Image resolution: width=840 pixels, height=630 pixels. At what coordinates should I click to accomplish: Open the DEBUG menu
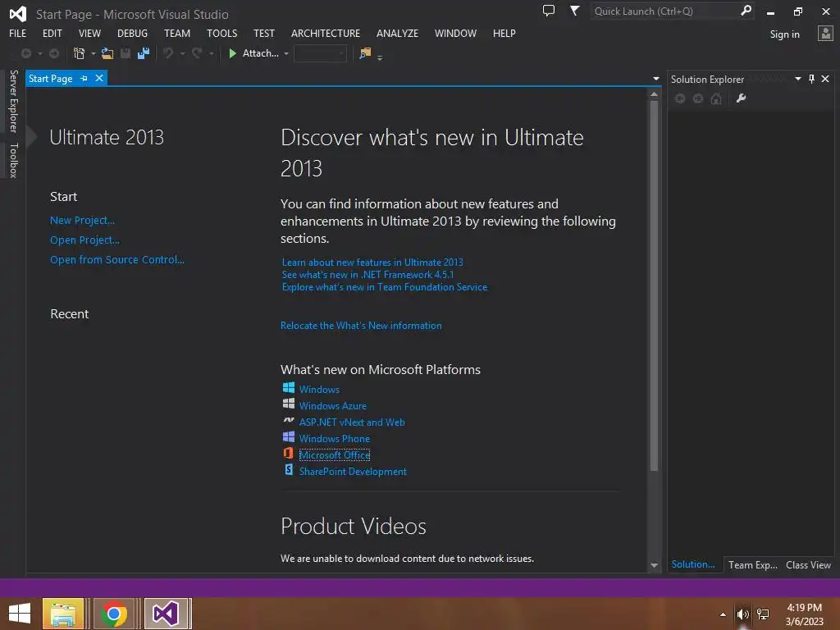tap(132, 33)
